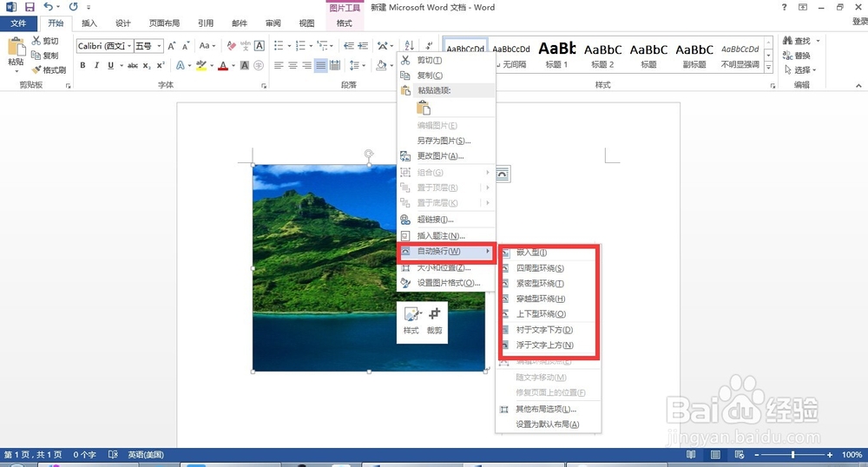Select the 标题 1 heading style
The width and height of the screenshot is (868, 467).
pos(557,55)
